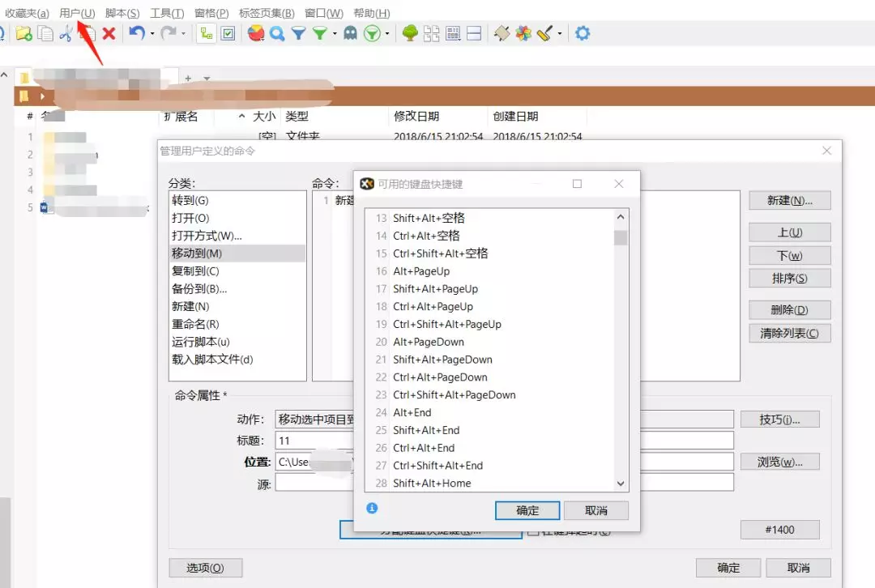Click the 新建(N)... button
The height and width of the screenshot is (588, 875).
(790, 200)
